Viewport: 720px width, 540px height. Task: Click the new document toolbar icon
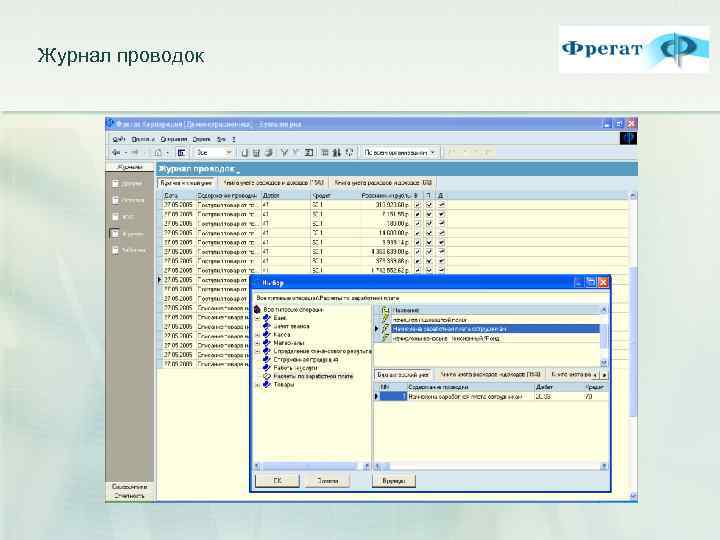[x=245, y=152]
